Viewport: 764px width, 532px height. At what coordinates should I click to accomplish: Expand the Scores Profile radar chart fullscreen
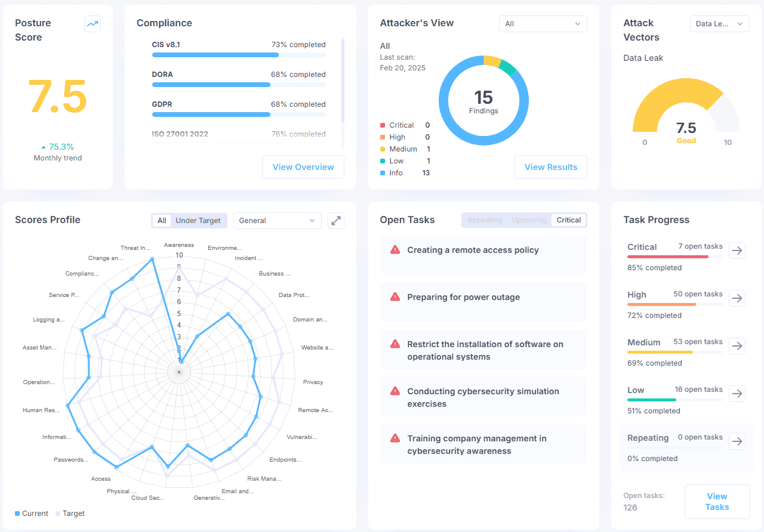336,221
